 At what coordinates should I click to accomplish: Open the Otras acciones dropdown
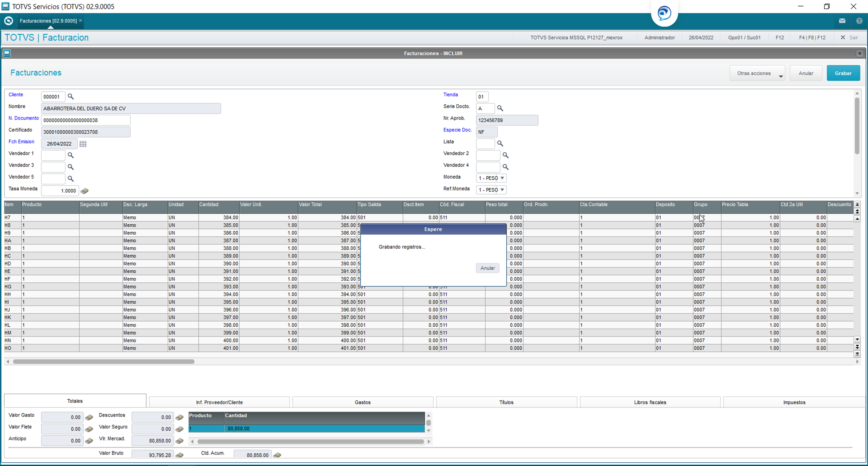pyautogui.click(x=757, y=73)
